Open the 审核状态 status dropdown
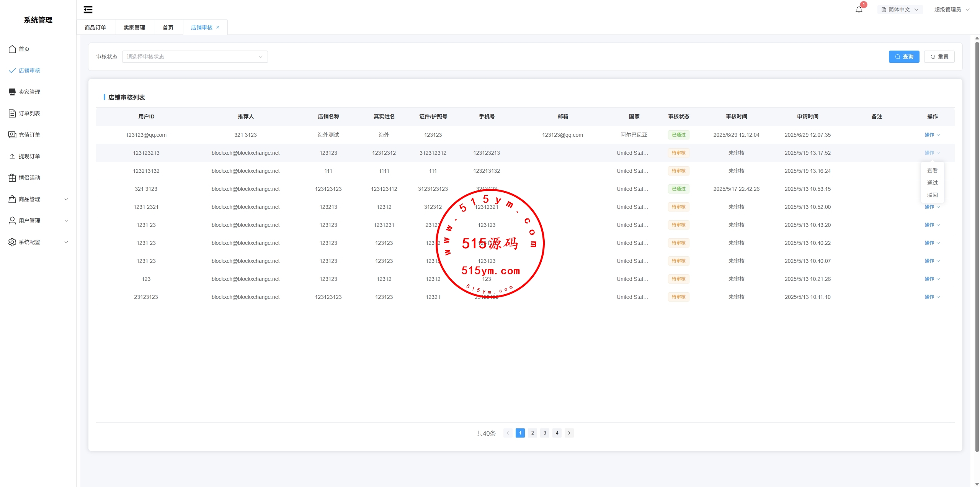Image resolution: width=980 pixels, height=487 pixels. 194,57
